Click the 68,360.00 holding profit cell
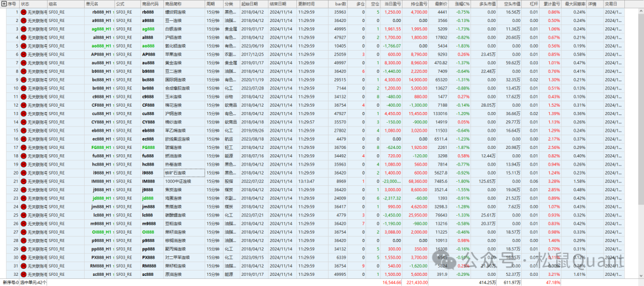This screenshot has width=644, height=286. [418, 181]
